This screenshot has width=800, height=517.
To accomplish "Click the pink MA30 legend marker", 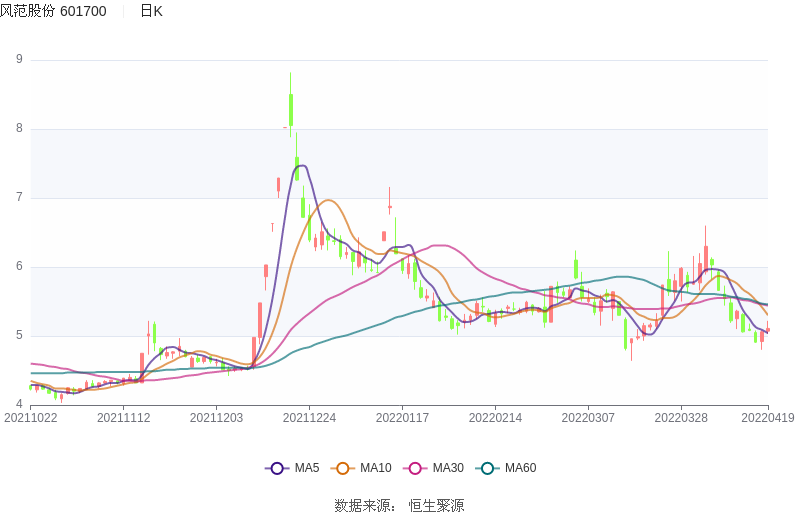I will pyautogui.click(x=415, y=468).
